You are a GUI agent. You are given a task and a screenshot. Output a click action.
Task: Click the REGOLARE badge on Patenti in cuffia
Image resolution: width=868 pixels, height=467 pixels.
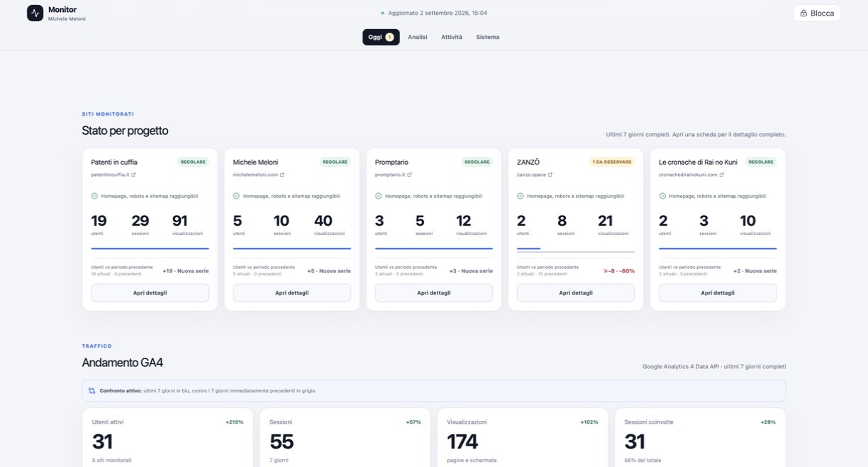click(193, 162)
